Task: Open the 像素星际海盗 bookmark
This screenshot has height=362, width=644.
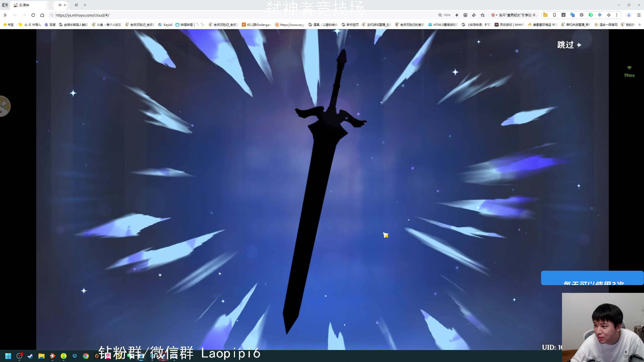Action: tap(542, 25)
